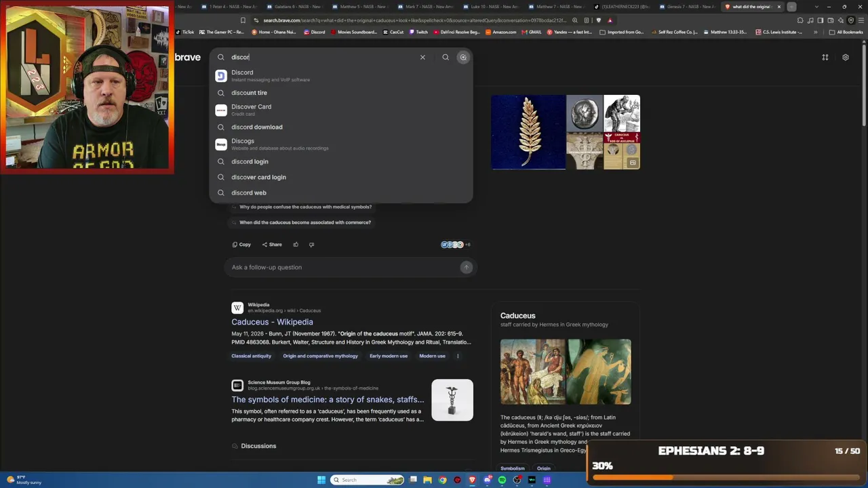Click in the search text field
The width and height of the screenshot is (868, 488).
point(323,57)
